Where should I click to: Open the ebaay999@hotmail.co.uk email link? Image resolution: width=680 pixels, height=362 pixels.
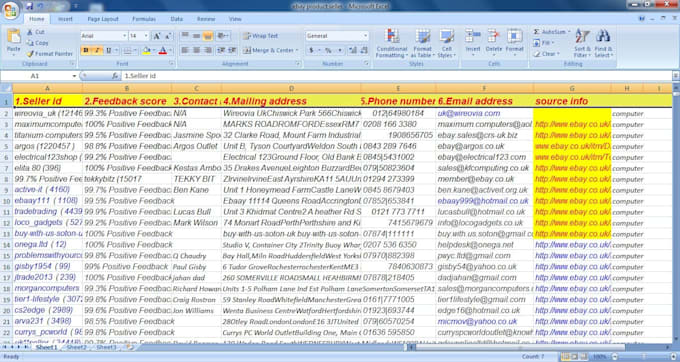483,201
